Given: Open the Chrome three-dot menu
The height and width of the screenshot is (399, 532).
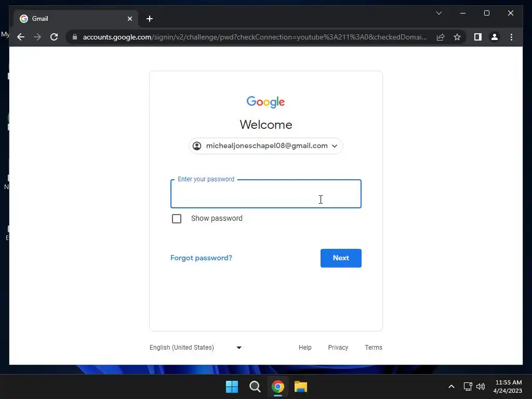Looking at the screenshot, I should click(x=511, y=37).
